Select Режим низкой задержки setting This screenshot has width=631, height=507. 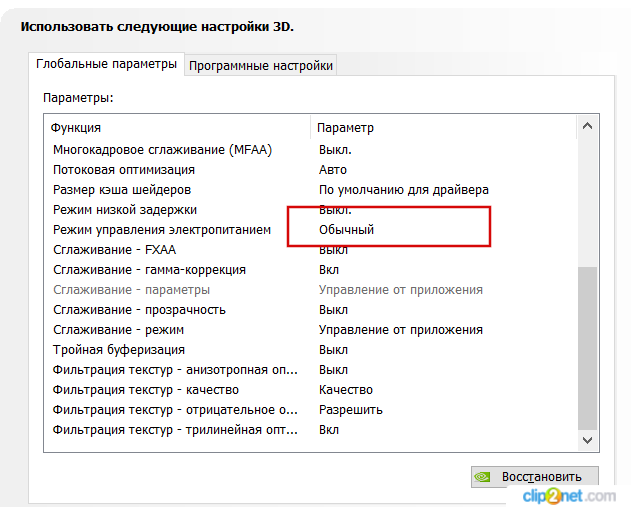click(x=125, y=210)
